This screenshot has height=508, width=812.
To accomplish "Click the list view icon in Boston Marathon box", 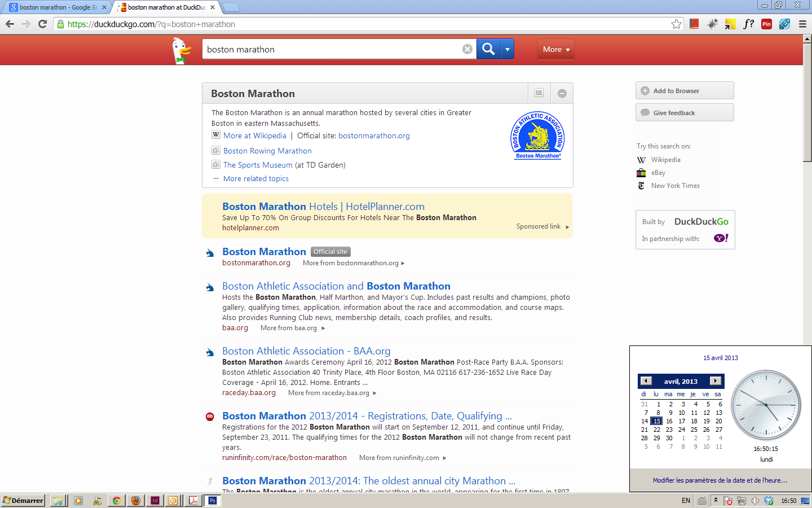I will point(539,93).
